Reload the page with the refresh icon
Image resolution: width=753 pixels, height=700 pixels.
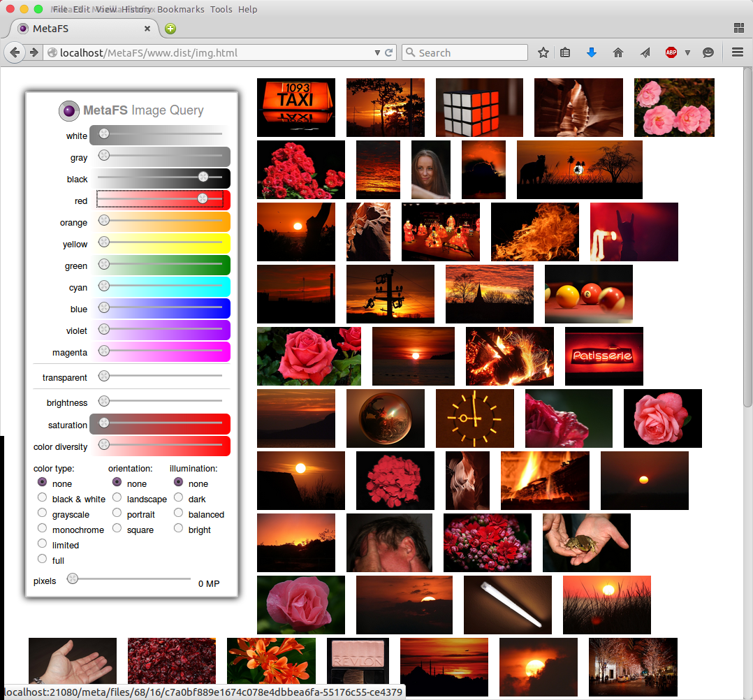pyautogui.click(x=388, y=52)
